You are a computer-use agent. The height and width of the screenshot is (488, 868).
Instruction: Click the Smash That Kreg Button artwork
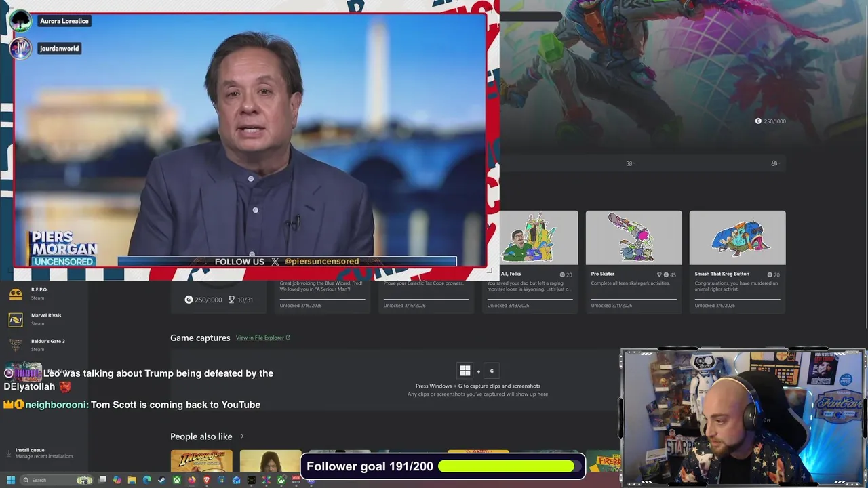click(x=737, y=238)
